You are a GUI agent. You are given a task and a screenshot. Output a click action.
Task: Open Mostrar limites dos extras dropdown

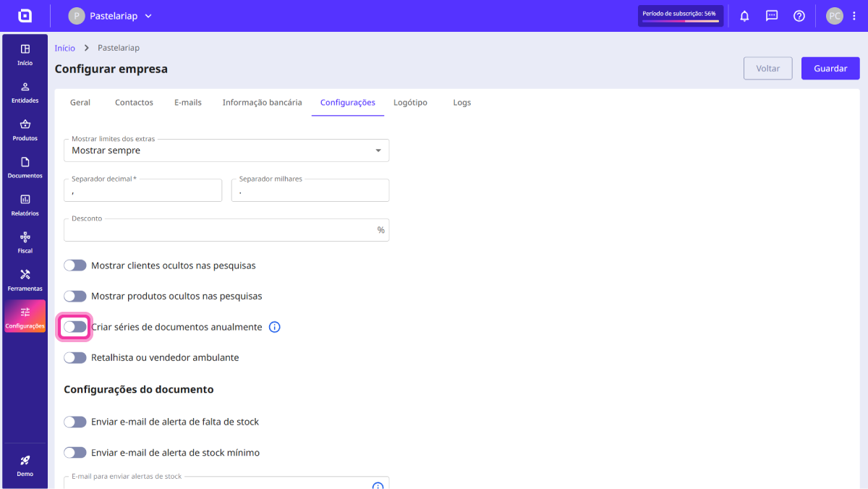coord(226,150)
